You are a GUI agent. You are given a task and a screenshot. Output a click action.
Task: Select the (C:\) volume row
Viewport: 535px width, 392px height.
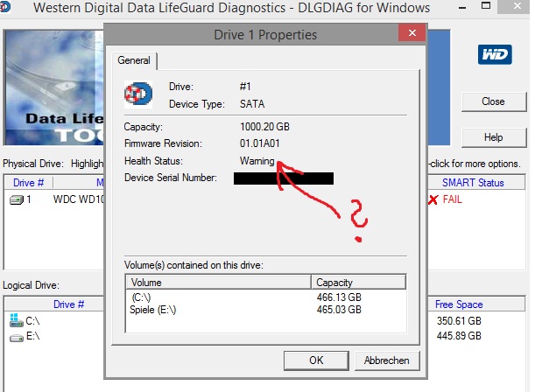click(266, 297)
